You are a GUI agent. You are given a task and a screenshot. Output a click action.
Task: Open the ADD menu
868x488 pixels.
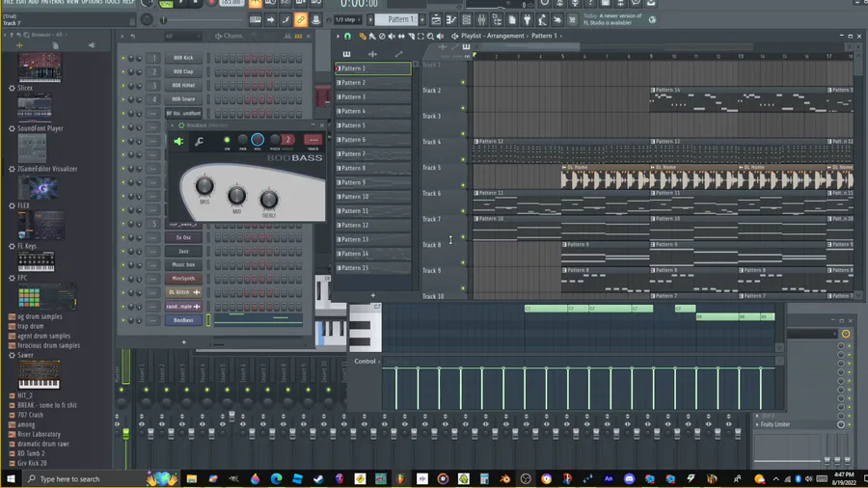[33, 2]
